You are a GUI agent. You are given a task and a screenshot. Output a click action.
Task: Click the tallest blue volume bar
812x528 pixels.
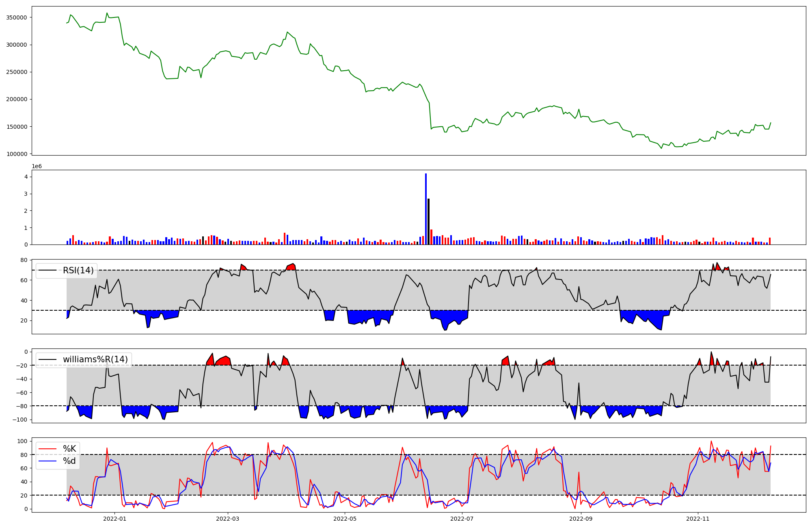point(426,209)
